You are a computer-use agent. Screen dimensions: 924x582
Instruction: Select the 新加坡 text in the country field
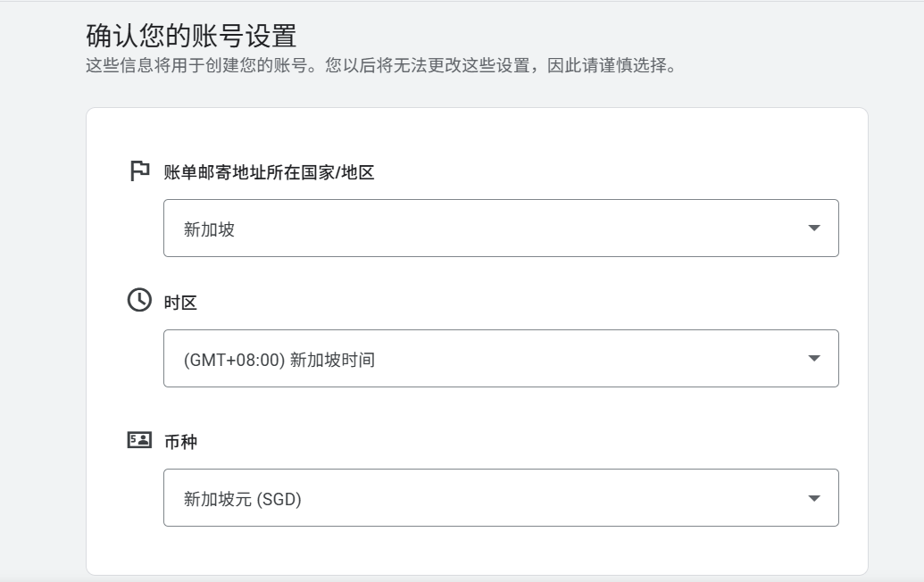[209, 229]
